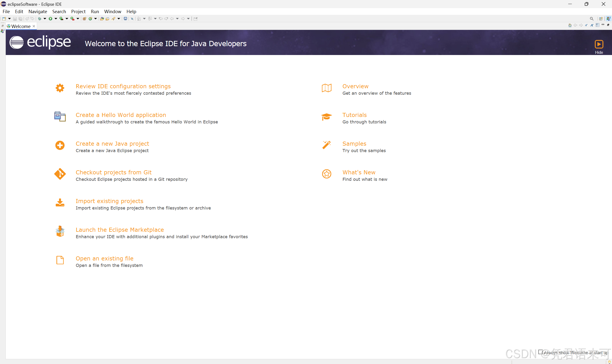Expand the Coverage dropdown arrow
The image size is (612, 364).
pyautogui.click(x=67, y=19)
